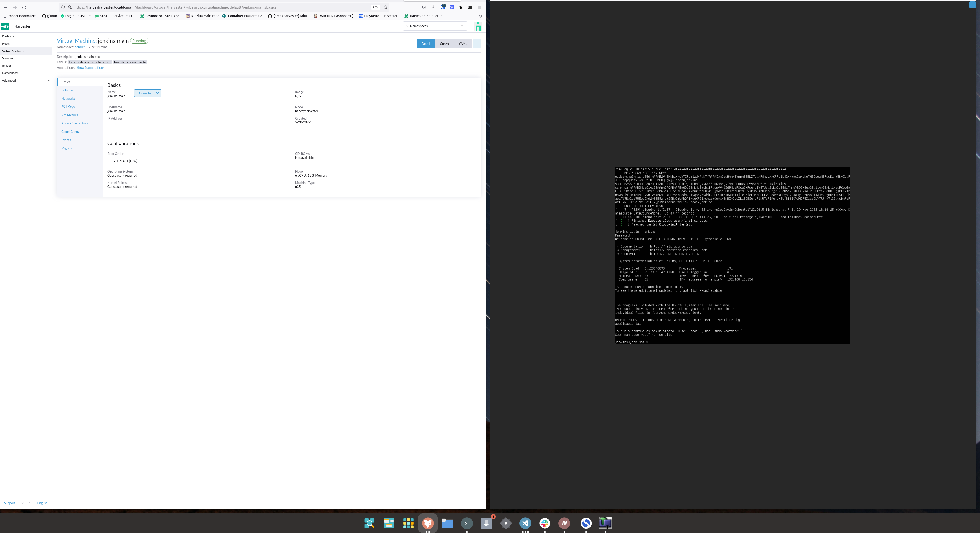Click the Harvester logo icon

click(x=5, y=26)
